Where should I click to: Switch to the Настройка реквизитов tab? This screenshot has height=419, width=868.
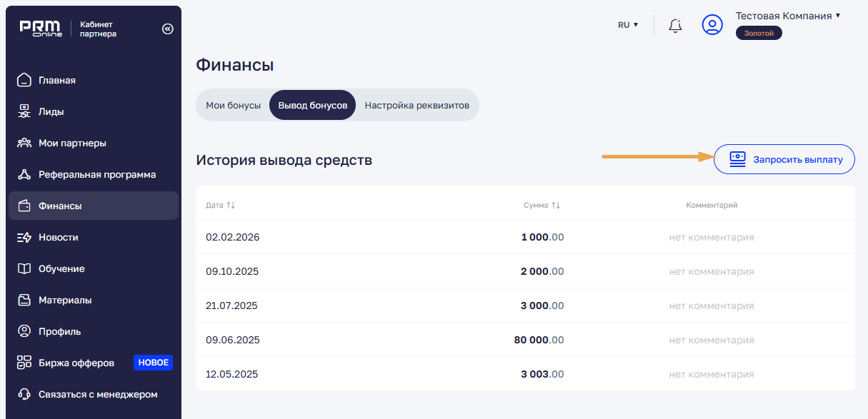click(x=416, y=105)
